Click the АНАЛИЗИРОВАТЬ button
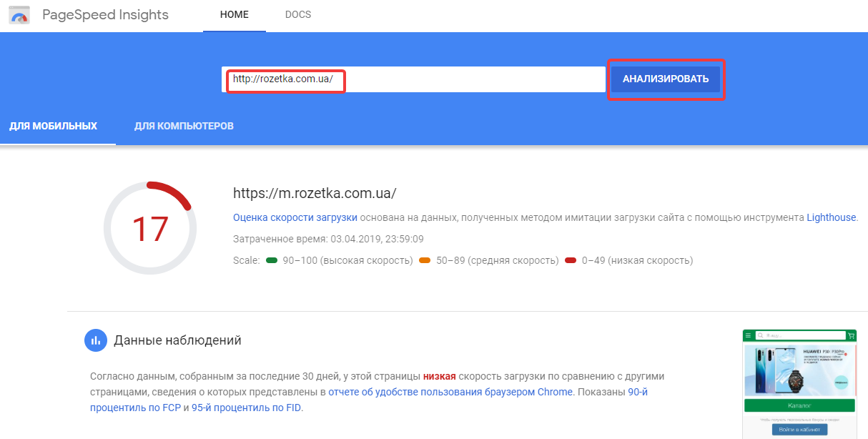This screenshot has height=439, width=868. [x=666, y=79]
